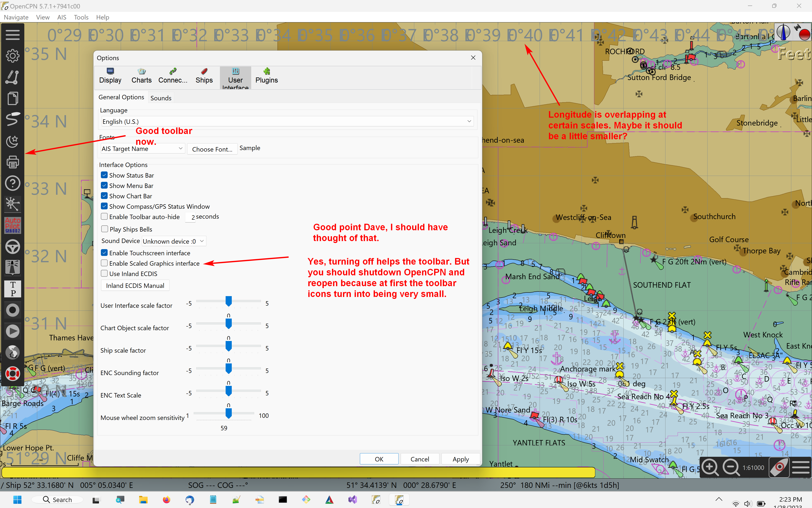Click the Apply button
Screen dimensions: 812x508
click(461, 459)
